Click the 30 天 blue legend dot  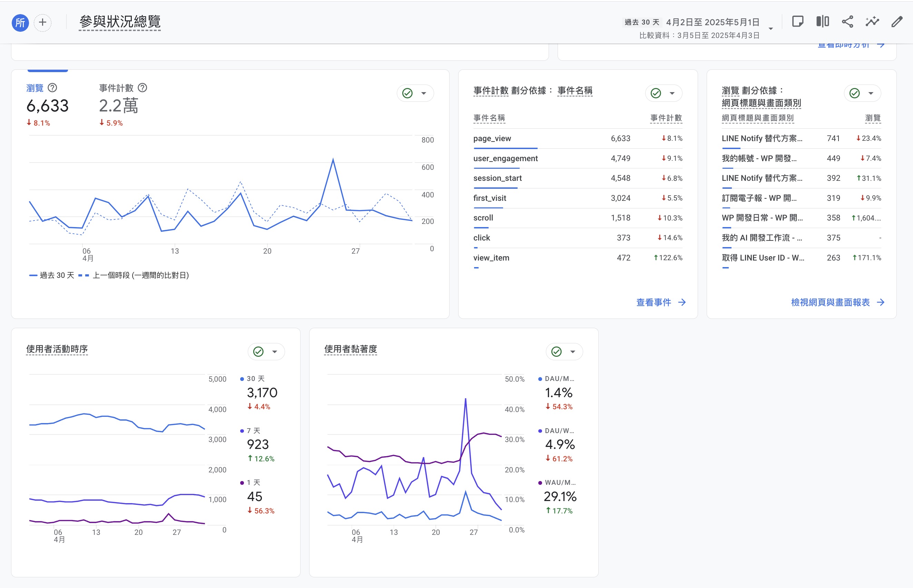click(x=242, y=379)
